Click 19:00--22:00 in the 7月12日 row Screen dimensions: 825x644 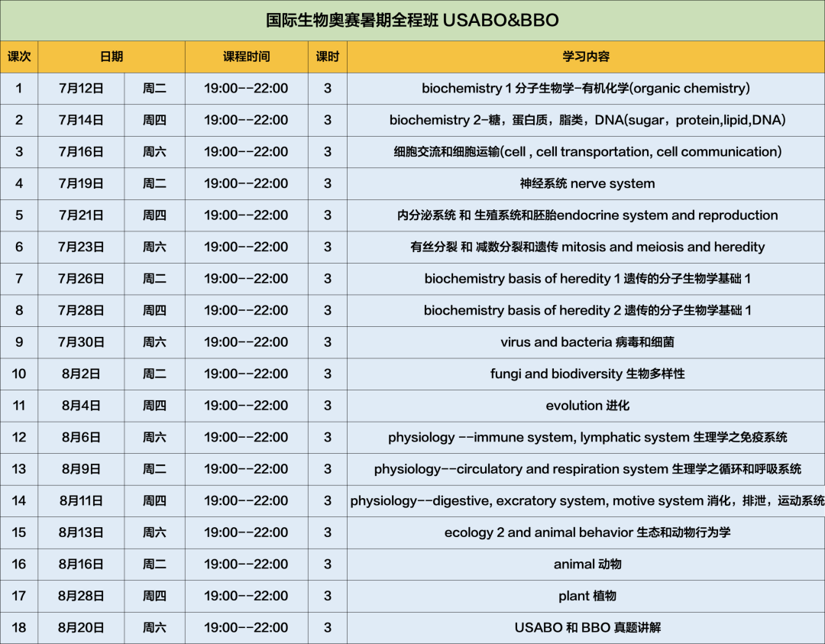coord(246,89)
